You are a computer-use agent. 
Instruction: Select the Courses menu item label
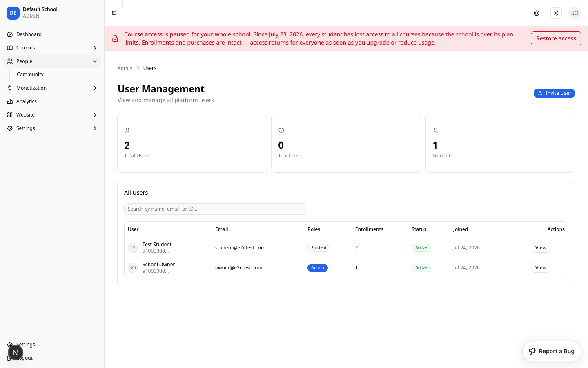pos(26,48)
